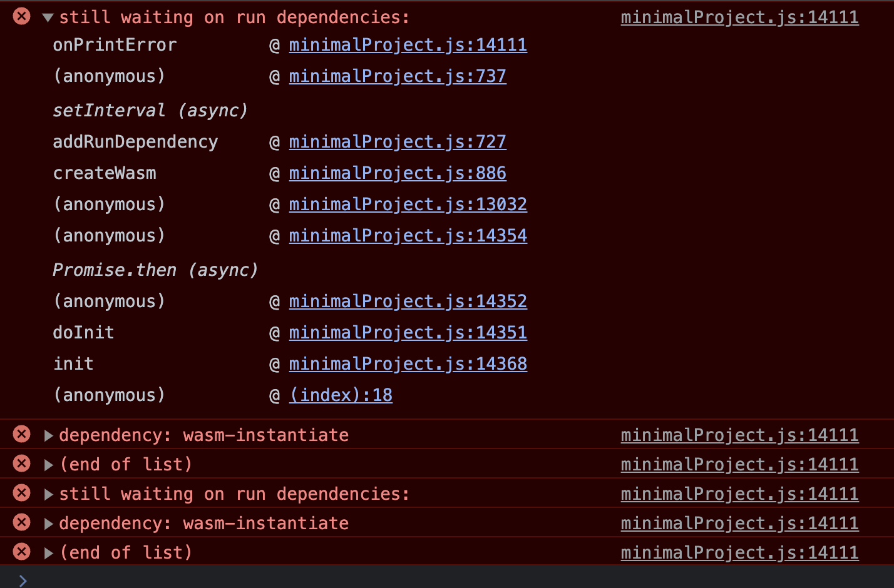Click the error icon next to 'dependency: wasm-instantiate'
The width and height of the screenshot is (894, 588).
[21, 434]
